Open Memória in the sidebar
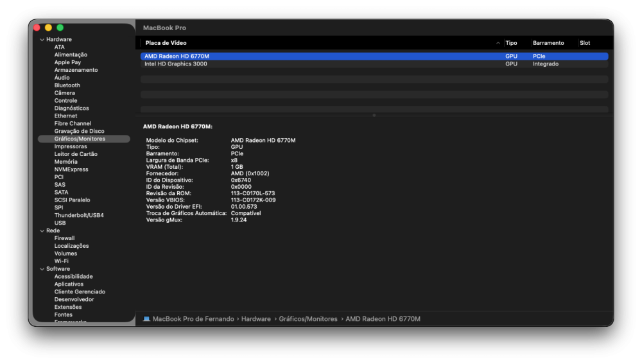The image size is (642, 364). (66, 162)
